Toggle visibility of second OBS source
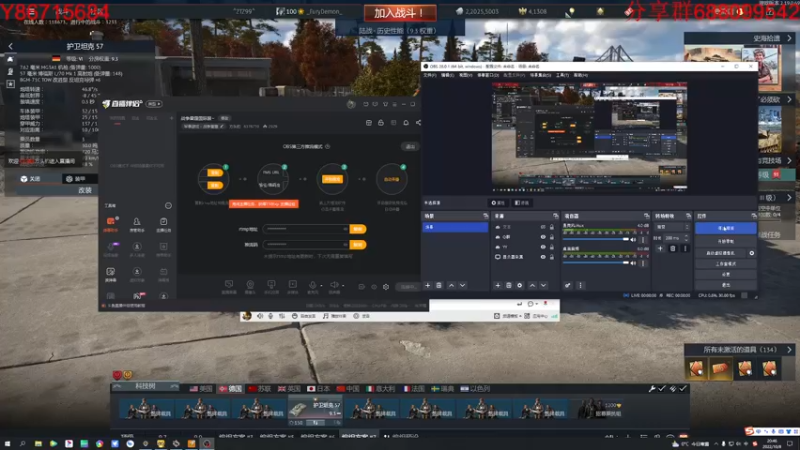The height and width of the screenshot is (450, 800). click(x=543, y=237)
